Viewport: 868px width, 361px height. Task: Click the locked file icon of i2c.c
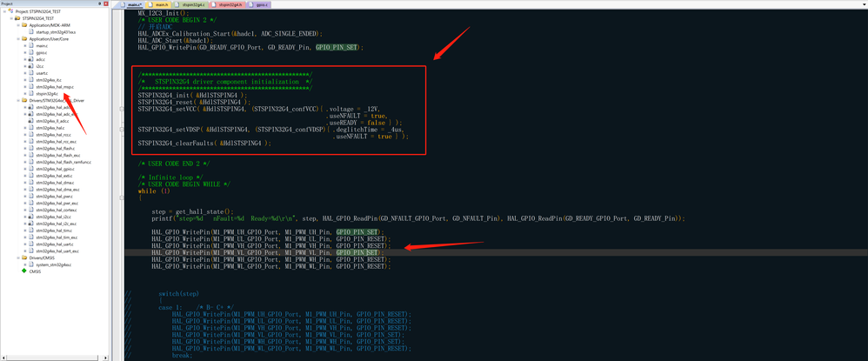coord(31,66)
